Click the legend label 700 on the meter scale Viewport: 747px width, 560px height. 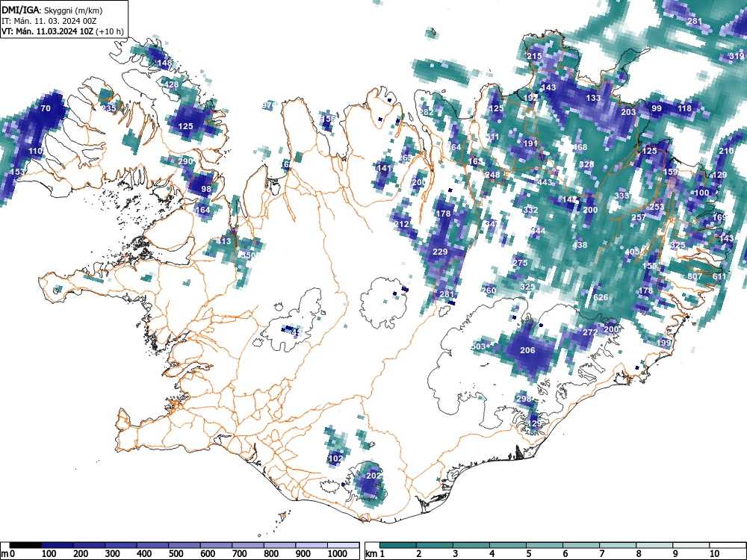pyautogui.click(x=240, y=553)
